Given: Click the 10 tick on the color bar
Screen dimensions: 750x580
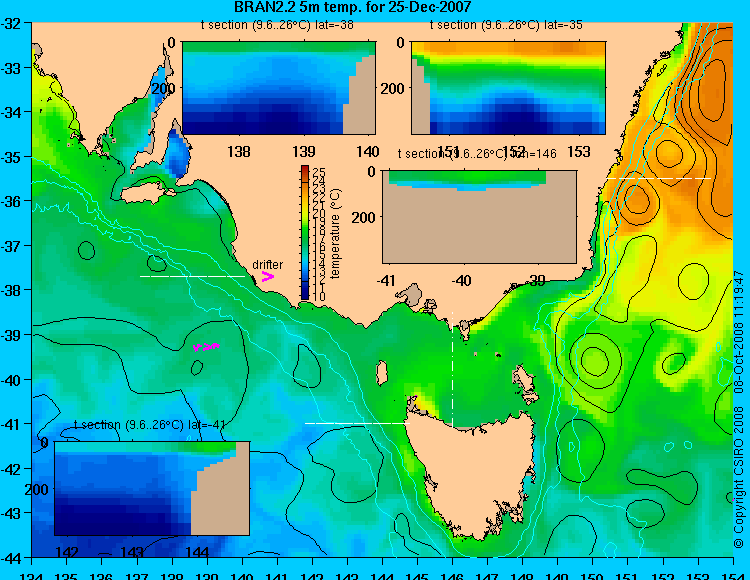Looking at the screenshot, I should tap(319, 296).
